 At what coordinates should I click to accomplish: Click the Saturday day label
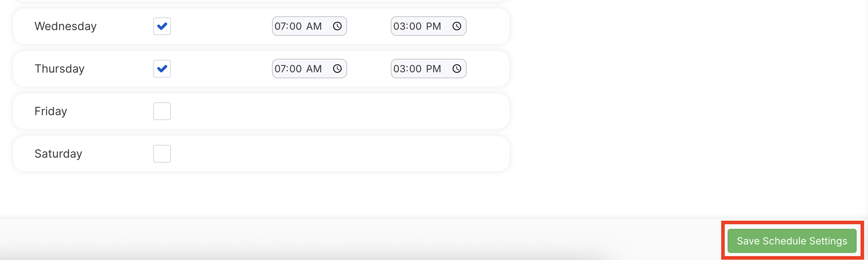point(59,154)
